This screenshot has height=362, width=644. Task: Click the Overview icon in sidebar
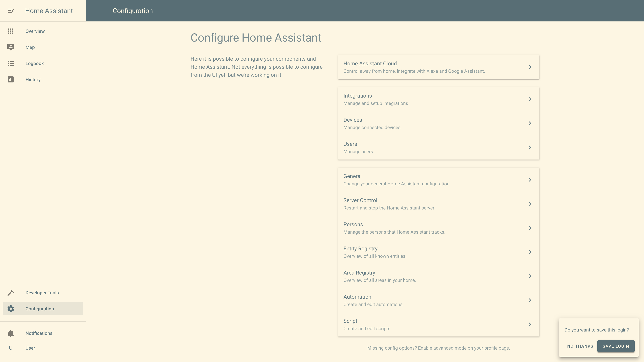pyautogui.click(x=11, y=31)
